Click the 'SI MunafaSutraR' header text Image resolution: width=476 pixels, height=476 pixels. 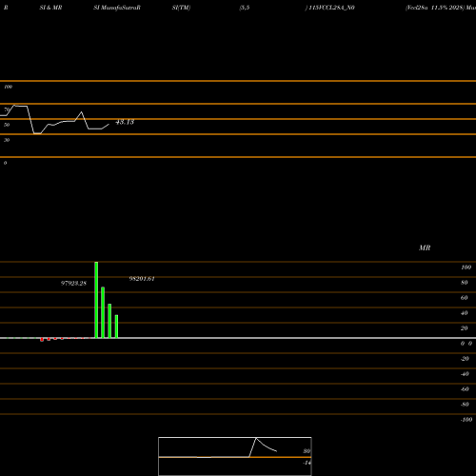[x=117, y=8]
